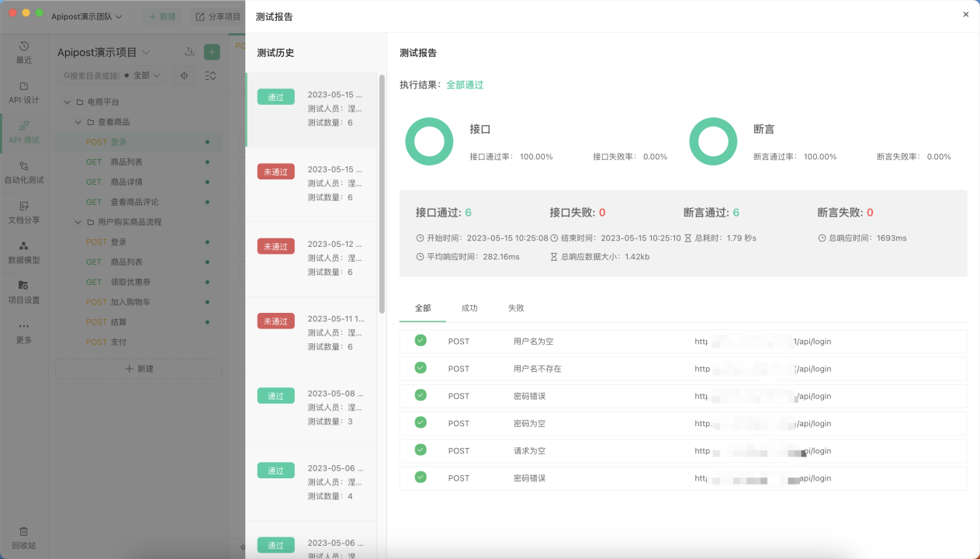Click the green check icon for 请求为空
The height and width of the screenshot is (559, 980).
(x=421, y=450)
